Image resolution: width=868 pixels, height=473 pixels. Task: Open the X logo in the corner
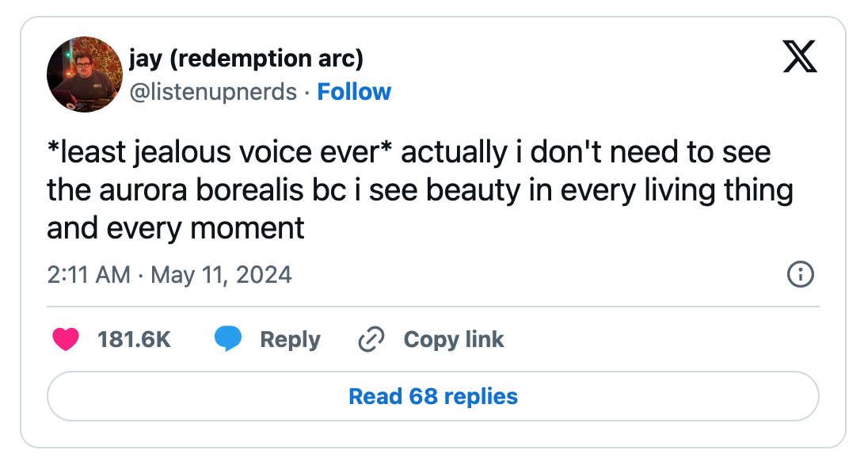coord(800,56)
